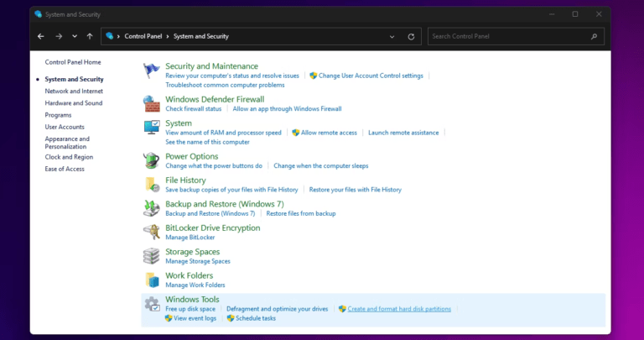Image resolution: width=644 pixels, height=340 pixels.
Task: Click the search magnifier icon
Action: tap(594, 36)
